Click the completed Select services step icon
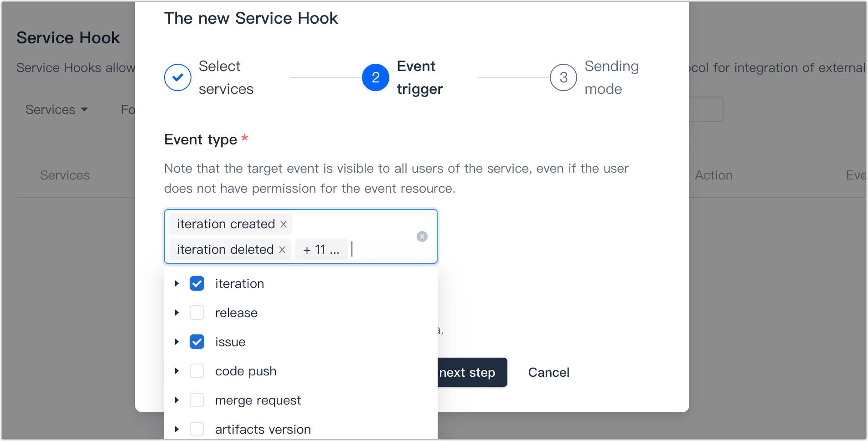The height and width of the screenshot is (441, 868). coord(178,77)
